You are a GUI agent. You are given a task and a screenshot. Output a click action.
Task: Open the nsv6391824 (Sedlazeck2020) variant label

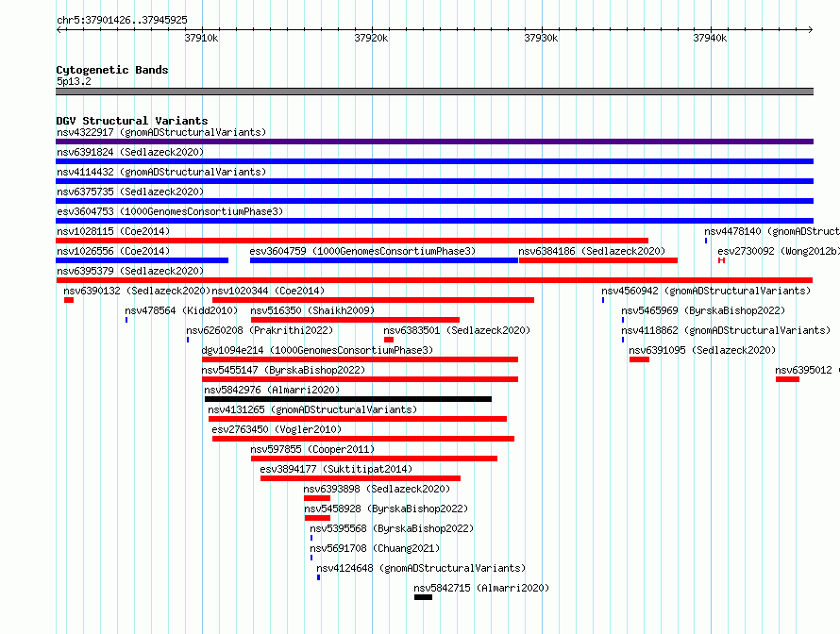[x=130, y=152]
